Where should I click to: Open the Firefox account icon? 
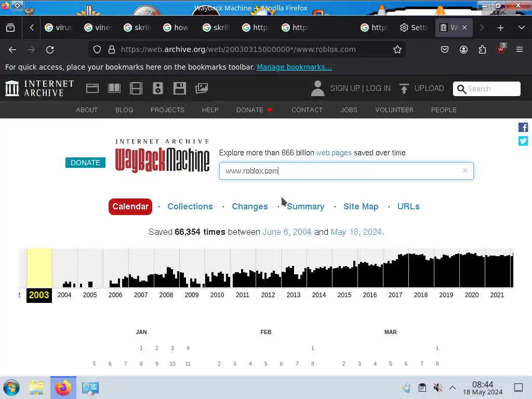click(x=463, y=49)
